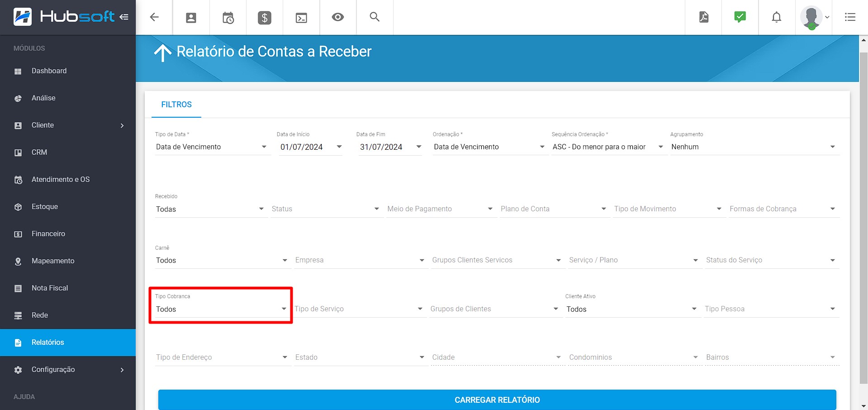Open the notifications bell
The width and height of the screenshot is (868, 410).
point(777,17)
